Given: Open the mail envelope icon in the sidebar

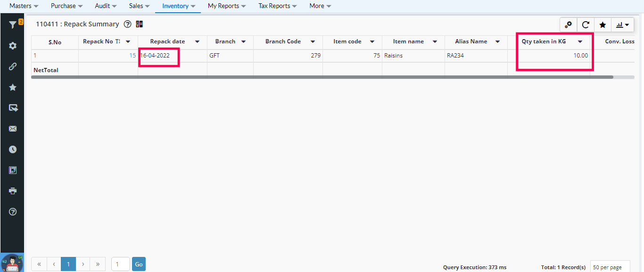Looking at the screenshot, I should pos(13,129).
